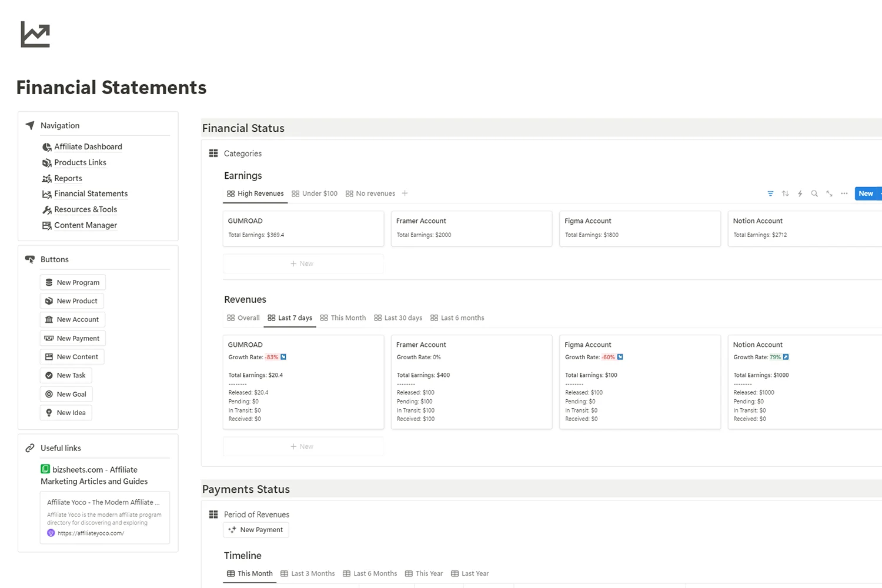This screenshot has height=588, width=882.
Task: Open GUMROAD earnings card
Action: coord(303,228)
